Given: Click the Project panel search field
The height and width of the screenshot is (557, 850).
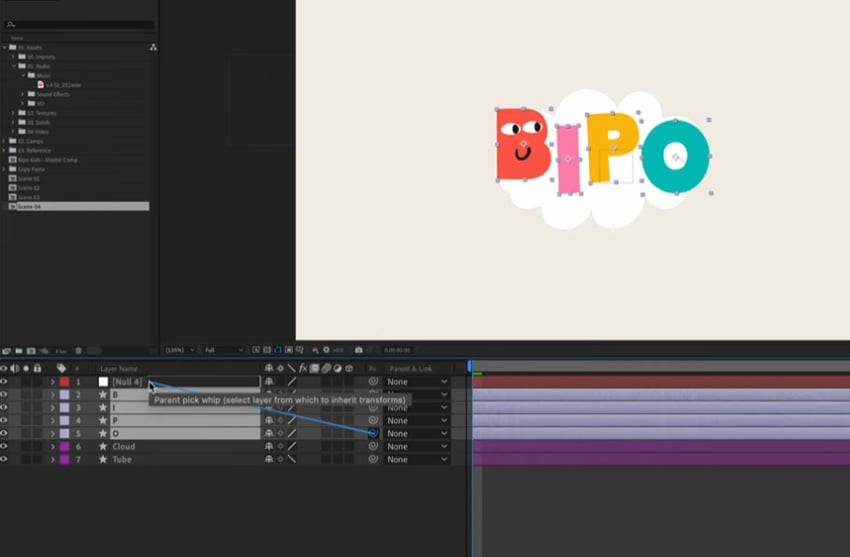Looking at the screenshot, I should [x=79, y=24].
